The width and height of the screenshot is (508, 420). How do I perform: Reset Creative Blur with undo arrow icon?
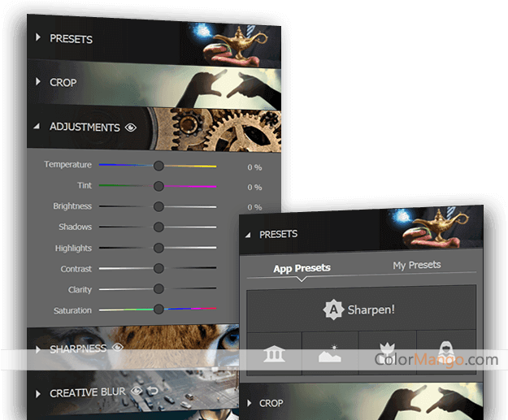[x=151, y=392]
